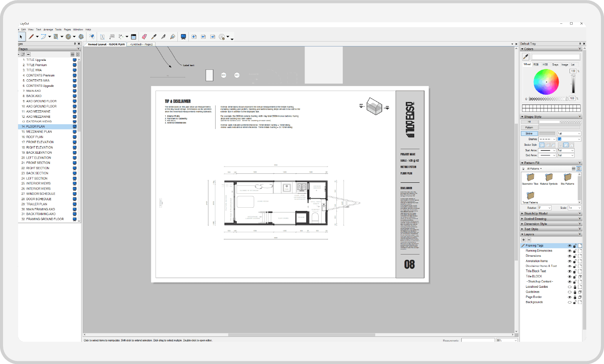Go to next page toolbar icon

point(213,37)
